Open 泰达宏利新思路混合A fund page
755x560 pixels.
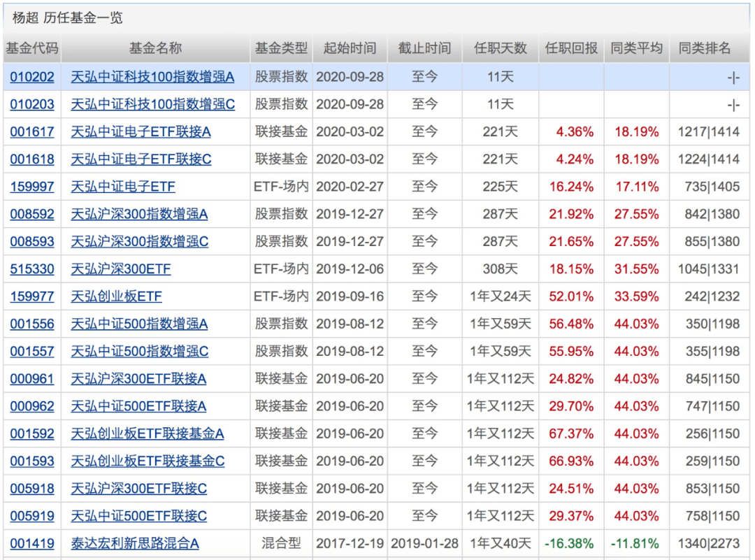click(x=135, y=544)
